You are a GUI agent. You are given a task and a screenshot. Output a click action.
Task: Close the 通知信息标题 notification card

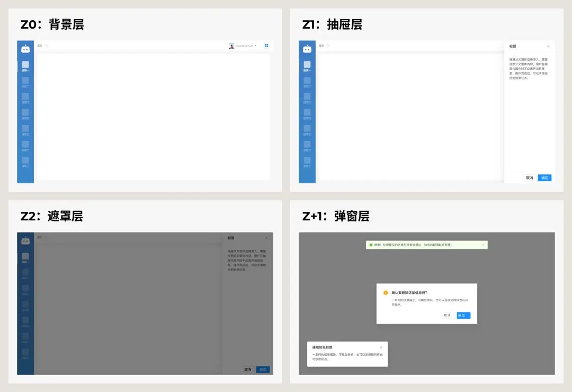pos(381,348)
